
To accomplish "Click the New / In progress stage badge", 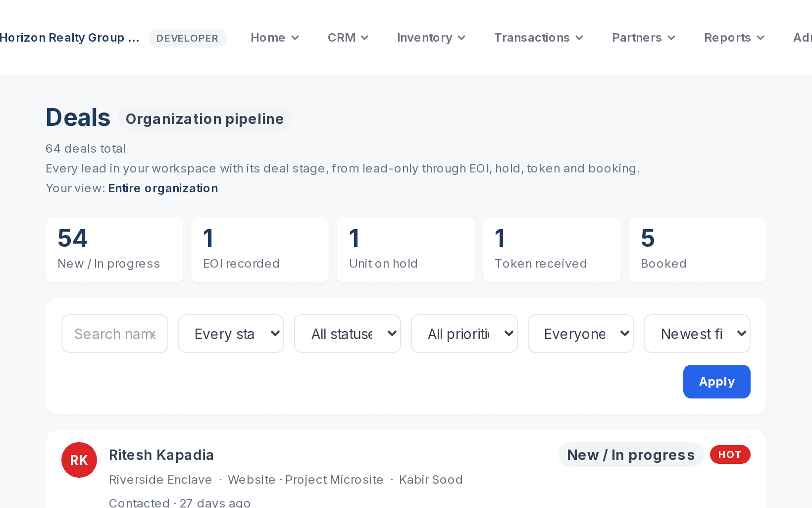I will click(631, 454).
